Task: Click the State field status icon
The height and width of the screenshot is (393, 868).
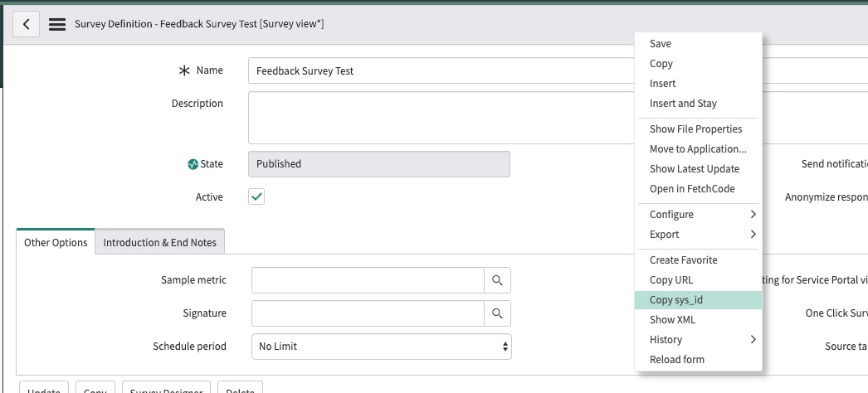Action: 193,164
